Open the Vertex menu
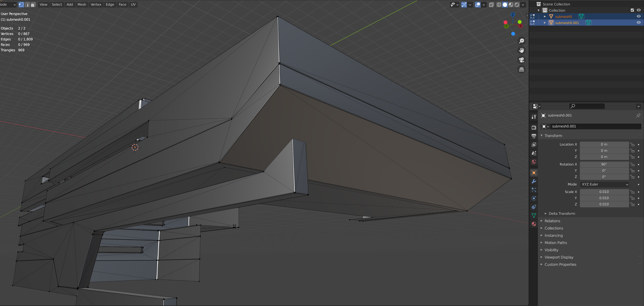The image size is (644, 306). 96,5
